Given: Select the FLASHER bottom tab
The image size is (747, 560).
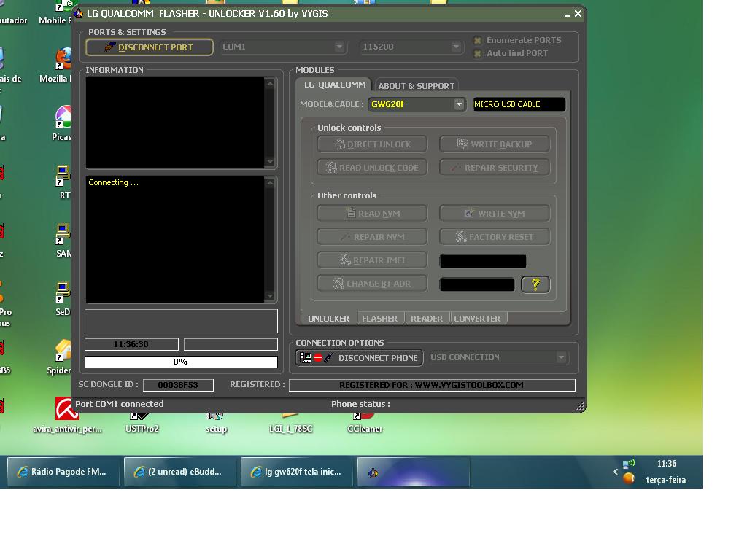Looking at the screenshot, I should (x=379, y=319).
